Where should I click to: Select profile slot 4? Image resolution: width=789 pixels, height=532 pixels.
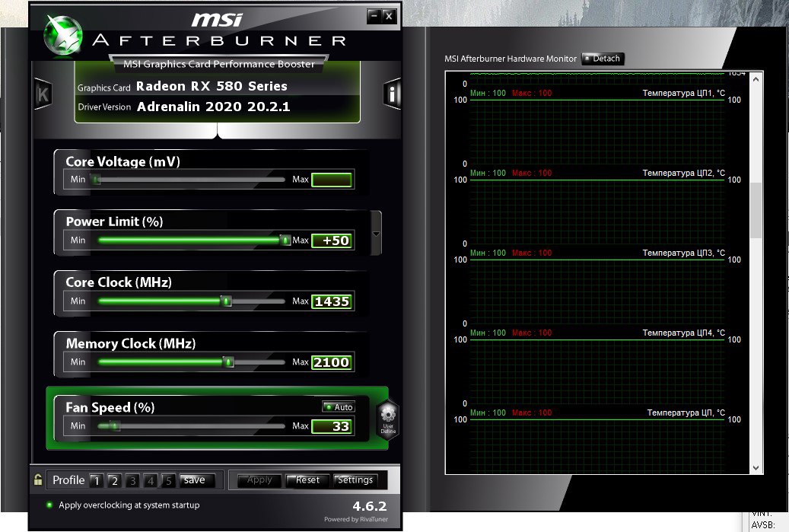coord(151,481)
